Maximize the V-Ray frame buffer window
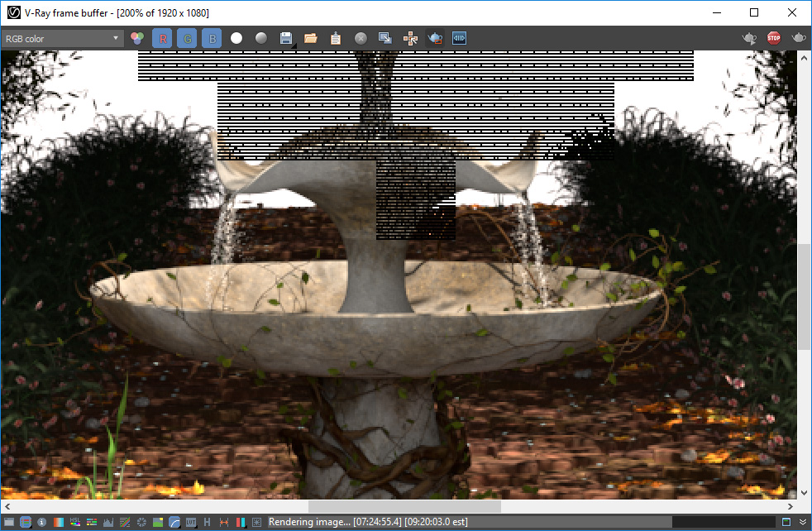 pos(754,12)
